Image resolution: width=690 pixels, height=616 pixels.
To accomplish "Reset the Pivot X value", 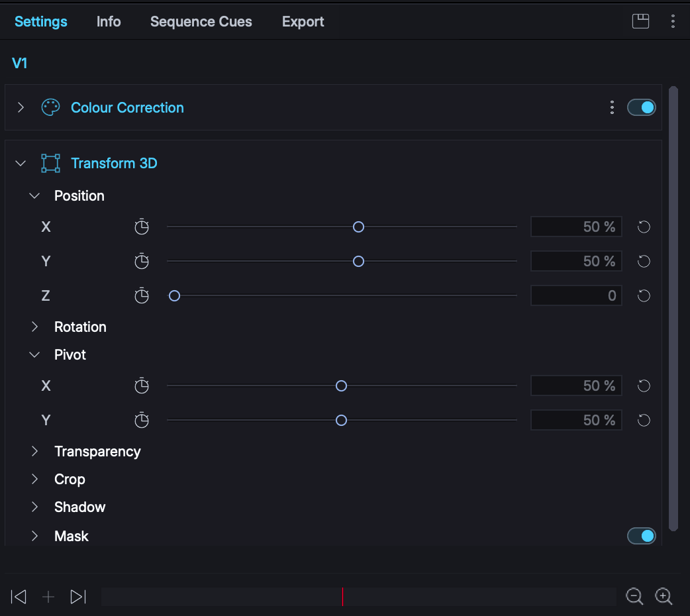I will [644, 385].
